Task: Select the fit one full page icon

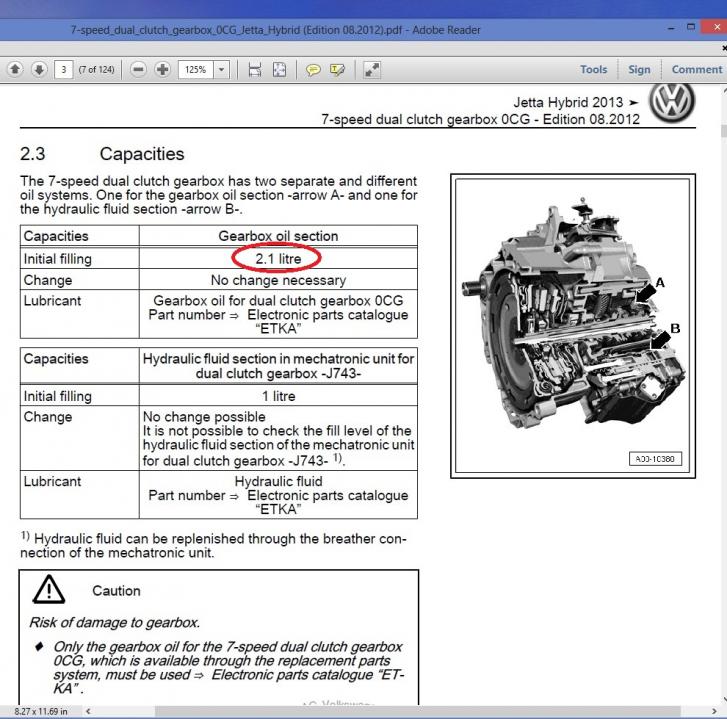Action: tap(279, 70)
